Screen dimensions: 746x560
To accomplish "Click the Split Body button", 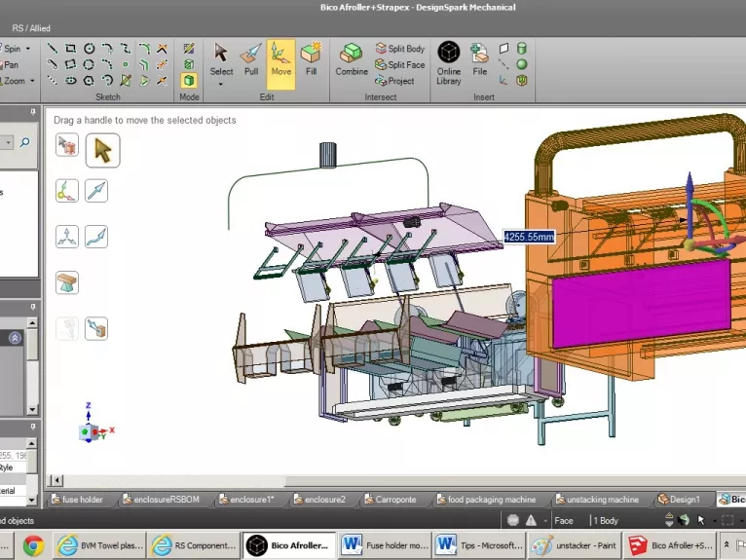I will tap(399, 49).
